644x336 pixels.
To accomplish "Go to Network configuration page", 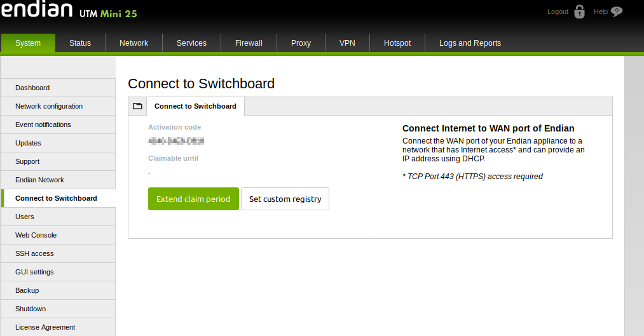I will click(49, 106).
